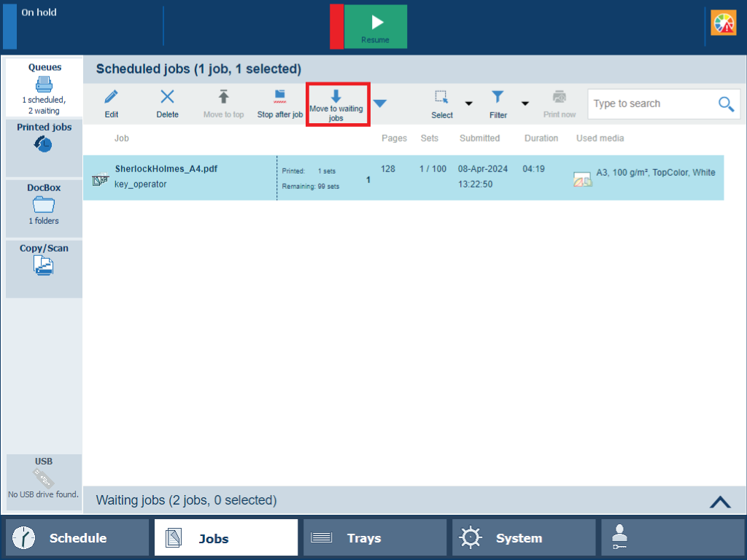Click Stop after job icon
This screenshot has height=560, width=747.
click(279, 97)
